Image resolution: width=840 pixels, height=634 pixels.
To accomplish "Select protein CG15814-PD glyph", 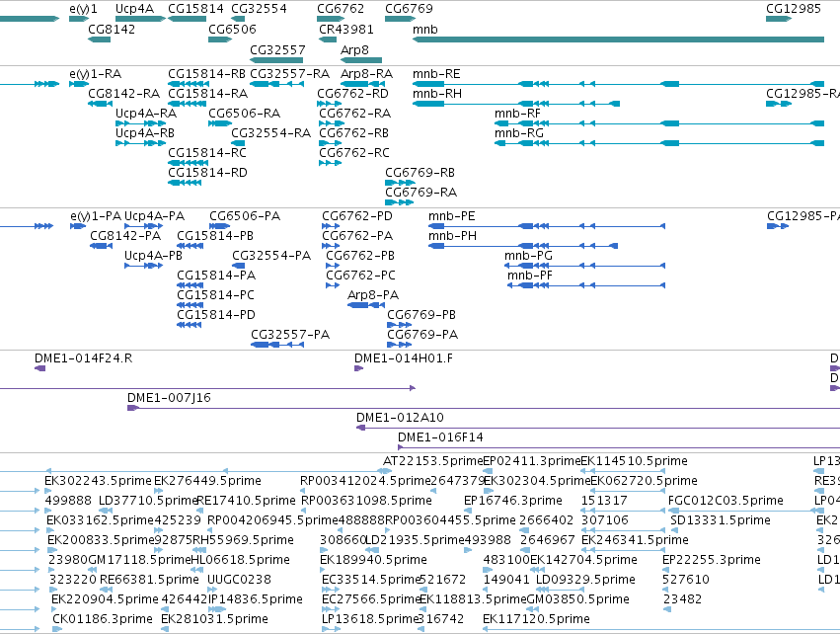I will 190,325.
